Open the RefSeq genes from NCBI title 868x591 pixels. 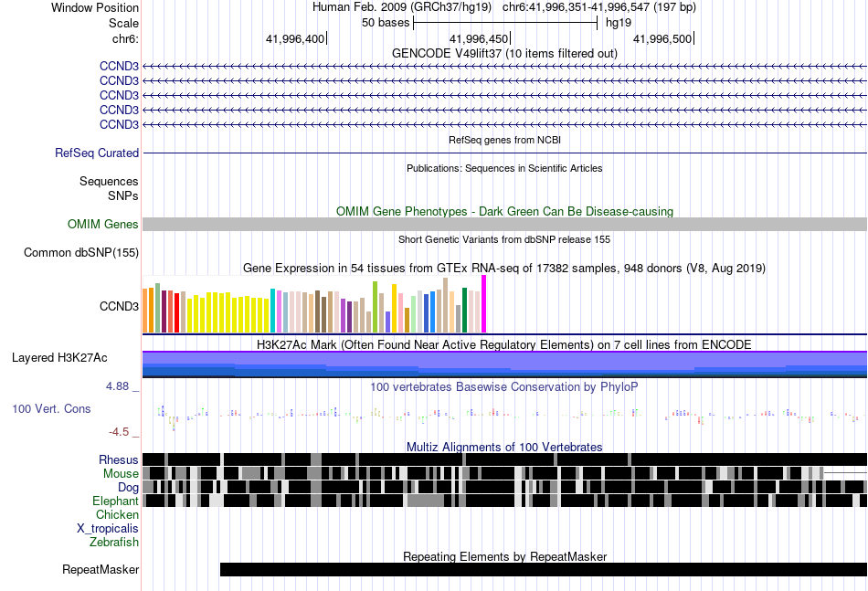click(x=504, y=140)
